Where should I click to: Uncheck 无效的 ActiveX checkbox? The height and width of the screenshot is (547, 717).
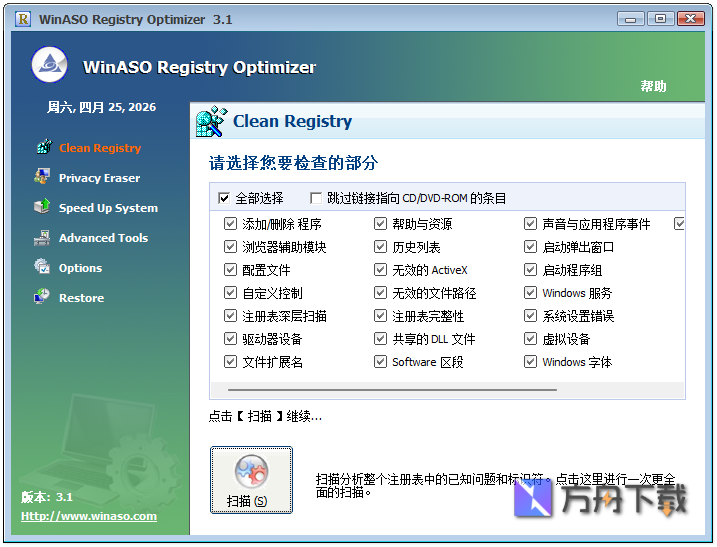pos(380,270)
